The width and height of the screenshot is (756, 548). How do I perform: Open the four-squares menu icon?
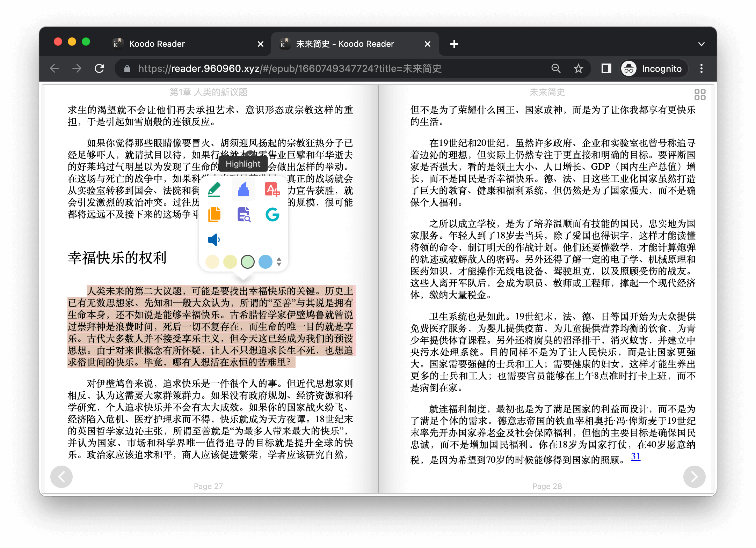click(x=700, y=94)
